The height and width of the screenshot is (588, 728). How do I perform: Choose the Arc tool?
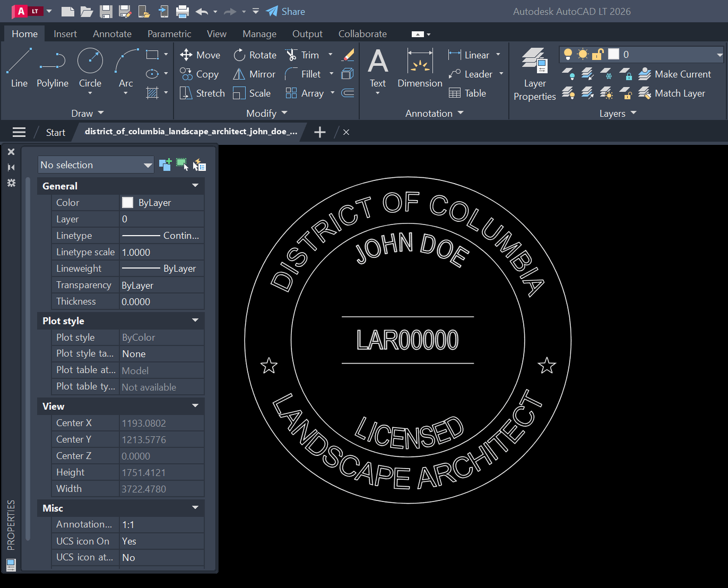pyautogui.click(x=126, y=67)
